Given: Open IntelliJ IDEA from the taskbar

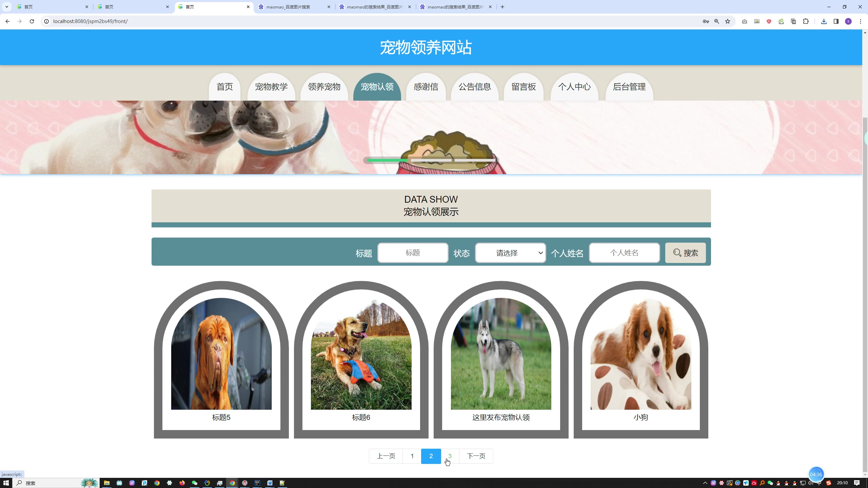Looking at the screenshot, I should click(257, 483).
